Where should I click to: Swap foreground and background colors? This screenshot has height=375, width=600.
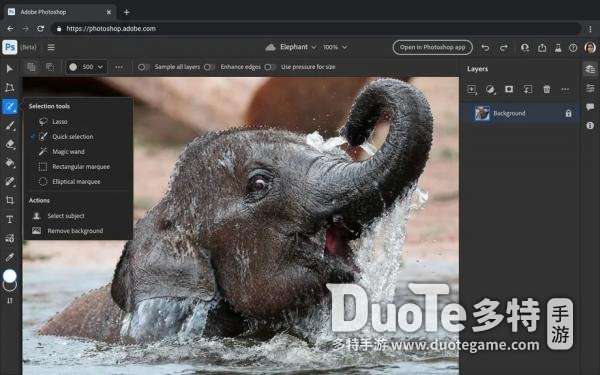tap(10, 301)
